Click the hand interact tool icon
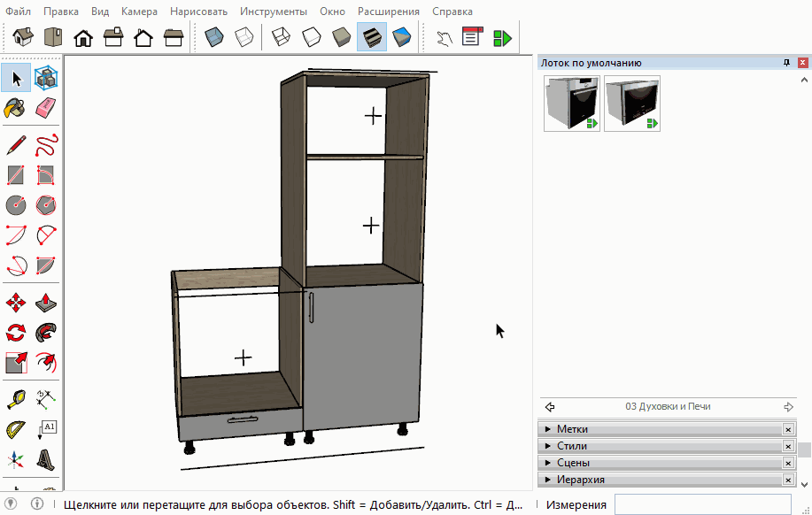812x515 pixels. coord(444,37)
